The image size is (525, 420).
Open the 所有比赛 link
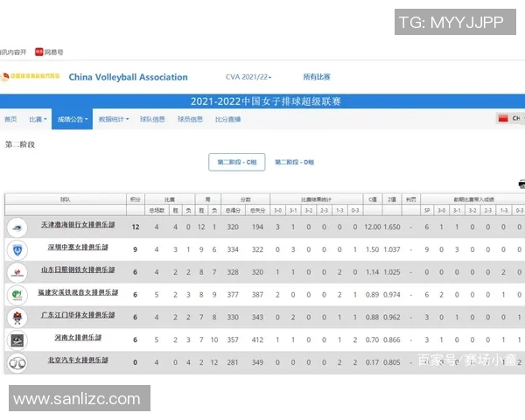(x=317, y=77)
